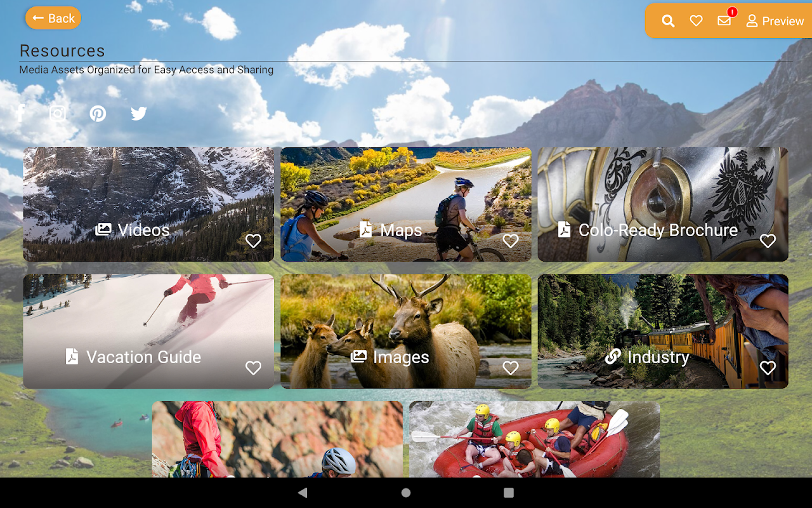Open the Colo-Ready Brochure card
This screenshot has width=812, height=508.
(663, 204)
